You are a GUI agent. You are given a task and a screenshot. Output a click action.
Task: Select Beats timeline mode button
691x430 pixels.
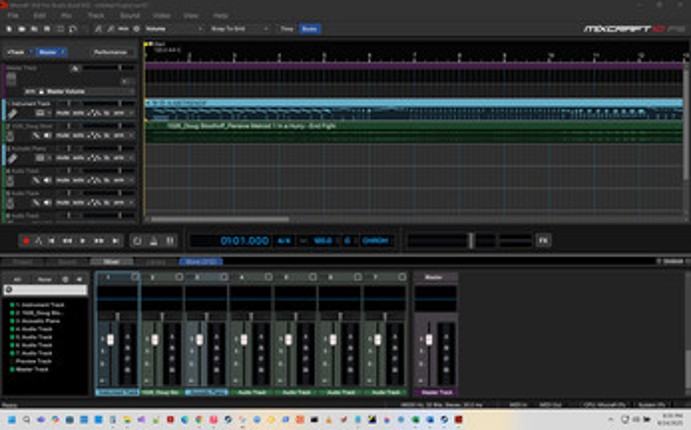[311, 29]
